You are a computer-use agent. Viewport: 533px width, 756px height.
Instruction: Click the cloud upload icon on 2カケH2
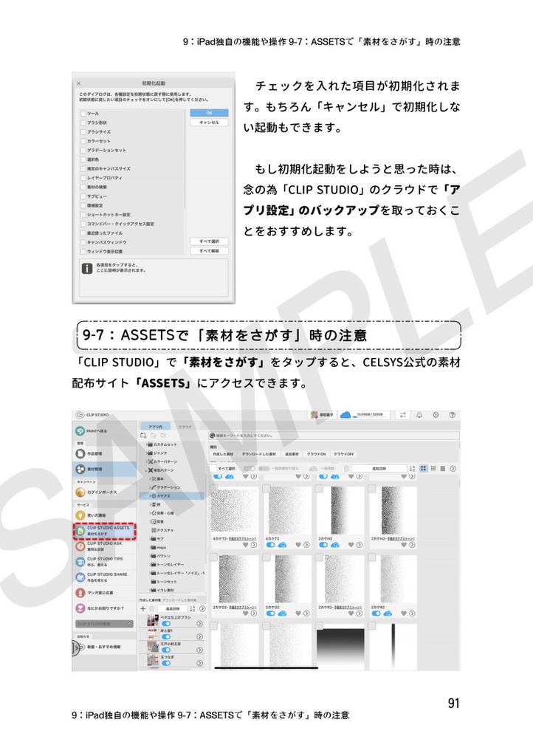click(x=335, y=545)
